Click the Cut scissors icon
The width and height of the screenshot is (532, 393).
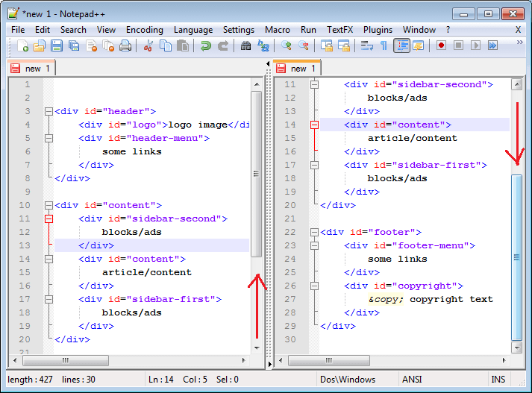pos(148,45)
